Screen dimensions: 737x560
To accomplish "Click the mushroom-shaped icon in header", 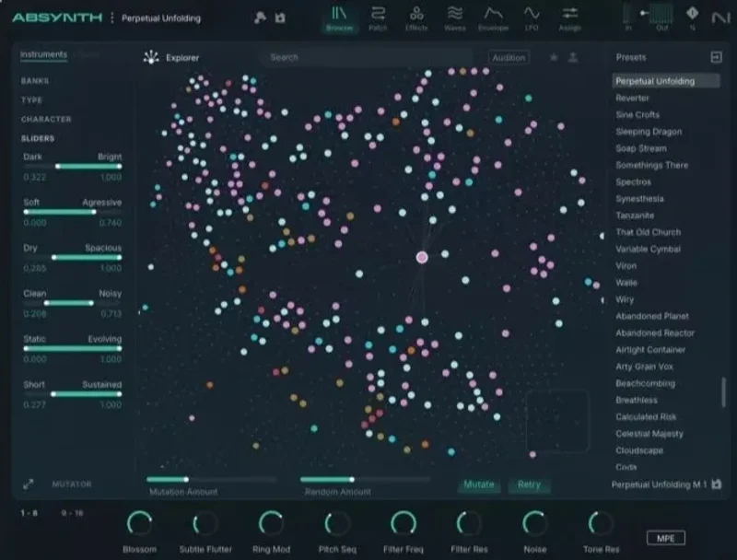I will pos(260,17).
